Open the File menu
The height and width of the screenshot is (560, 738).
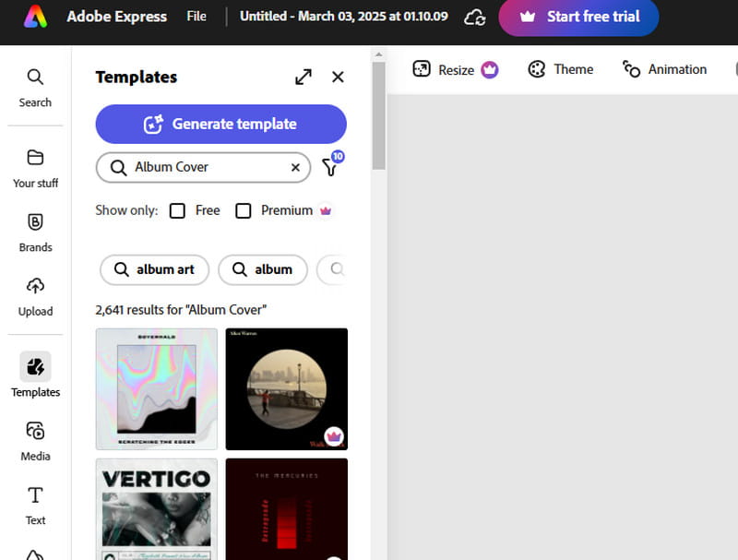(196, 16)
